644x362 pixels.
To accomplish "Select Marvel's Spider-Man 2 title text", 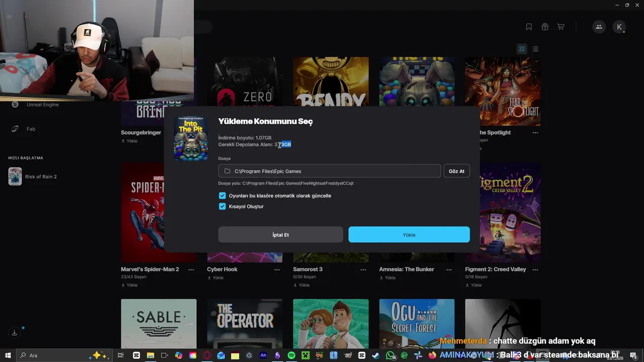I will (x=150, y=269).
